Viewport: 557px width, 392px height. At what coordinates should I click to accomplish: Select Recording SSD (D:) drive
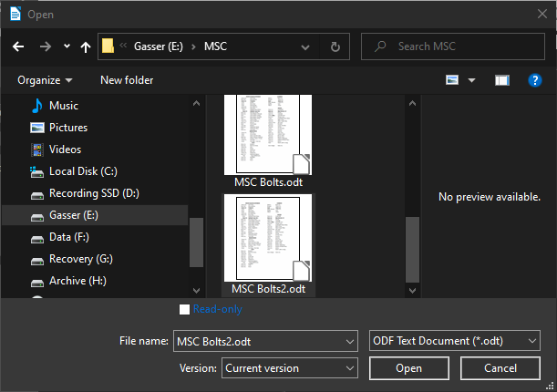(x=93, y=193)
